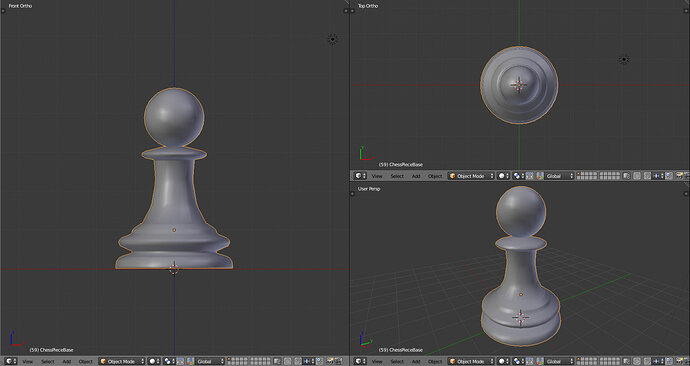Click the 'Top Ortho' view label

[368, 6]
